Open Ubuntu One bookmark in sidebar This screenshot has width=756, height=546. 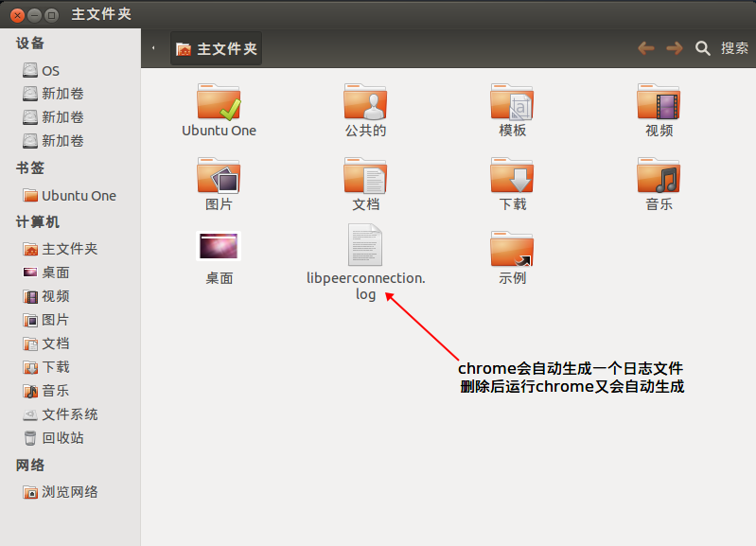(x=69, y=196)
